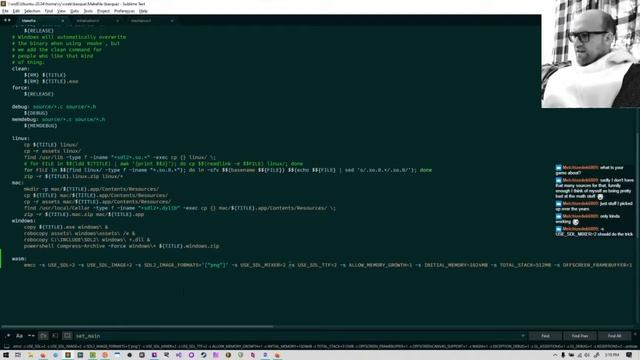This screenshot has width=640, height=360.
Task: Click the powershell Compress-Archive line
Action: pyautogui.click(x=121, y=246)
